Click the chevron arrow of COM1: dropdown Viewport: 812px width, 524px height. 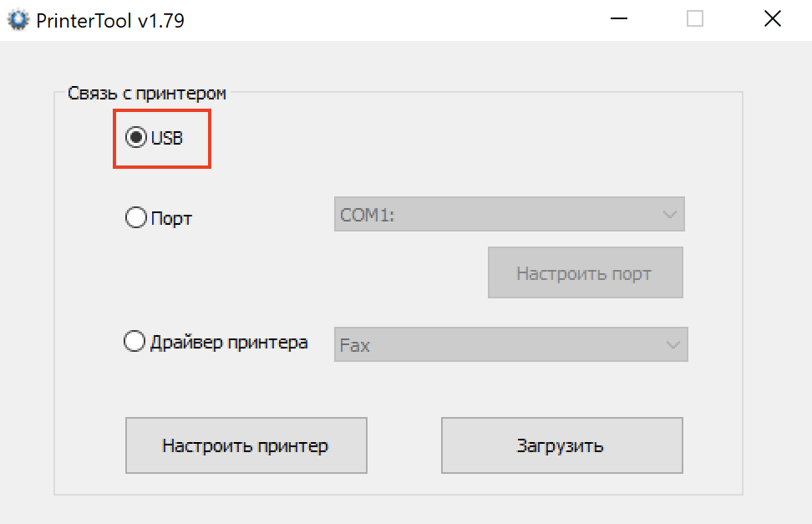669,215
